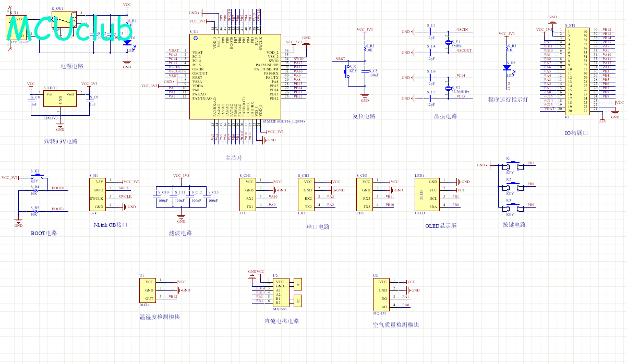Select the S_C6 12pF capacitor
Viewport: 627px width, 364px height.
click(x=430, y=77)
